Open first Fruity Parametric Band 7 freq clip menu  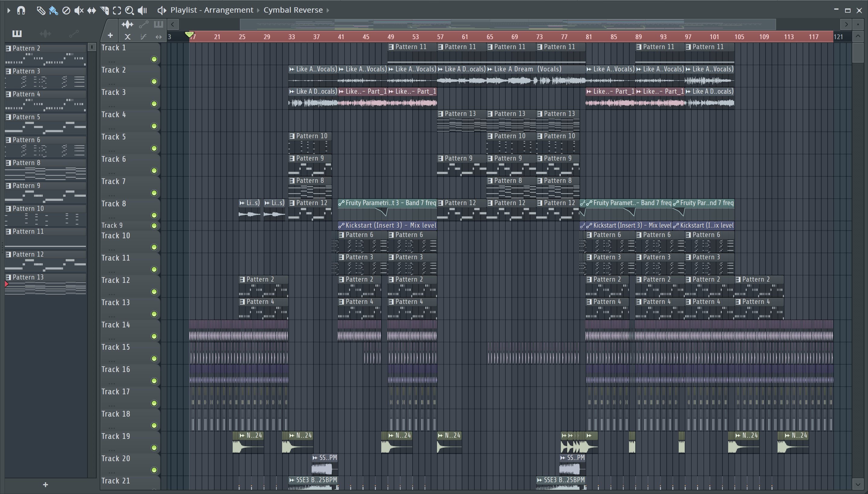click(x=341, y=203)
